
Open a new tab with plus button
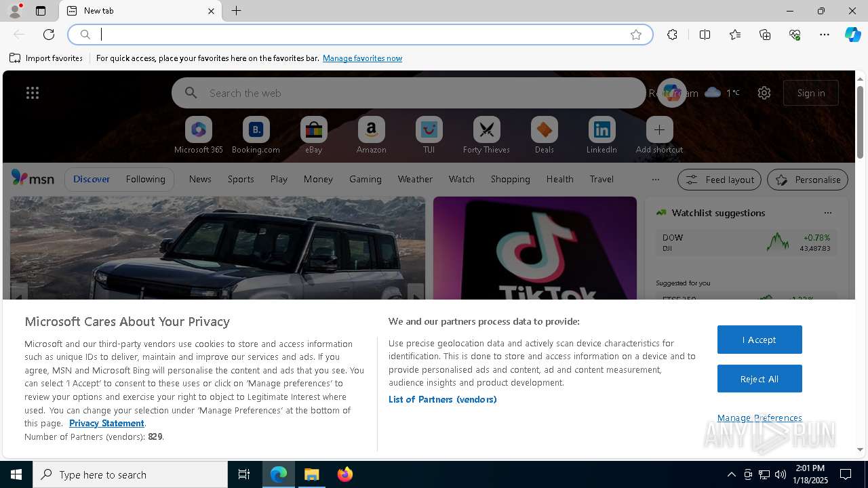click(236, 11)
